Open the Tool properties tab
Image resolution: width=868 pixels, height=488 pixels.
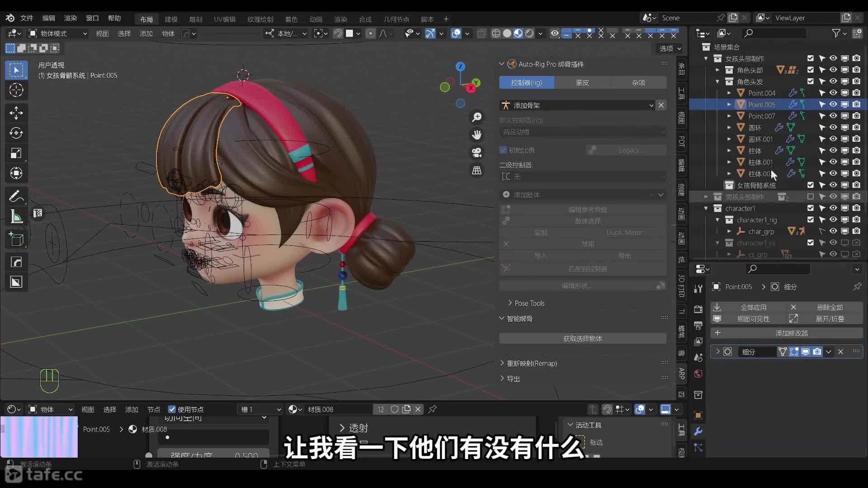698,288
